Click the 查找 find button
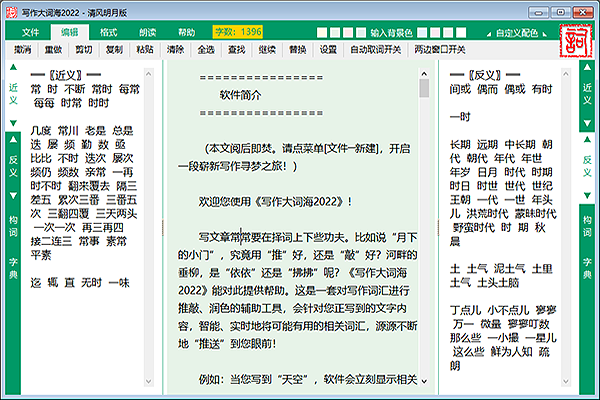This screenshot has height=400, width=600. tap(237, 49)
